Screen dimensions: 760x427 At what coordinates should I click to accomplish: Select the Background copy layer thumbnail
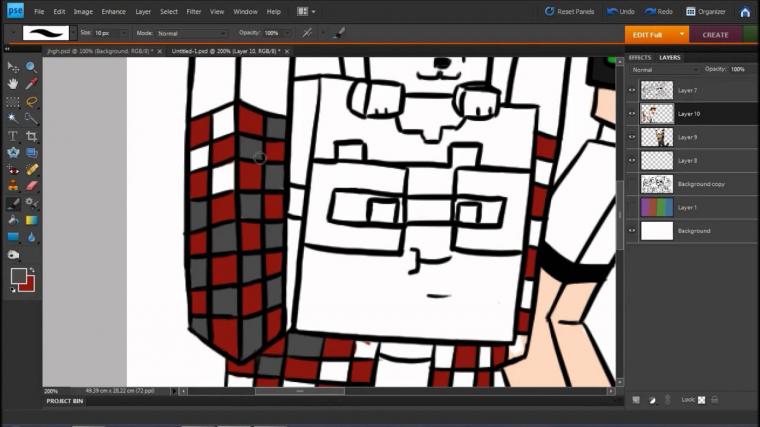[656, 184]
